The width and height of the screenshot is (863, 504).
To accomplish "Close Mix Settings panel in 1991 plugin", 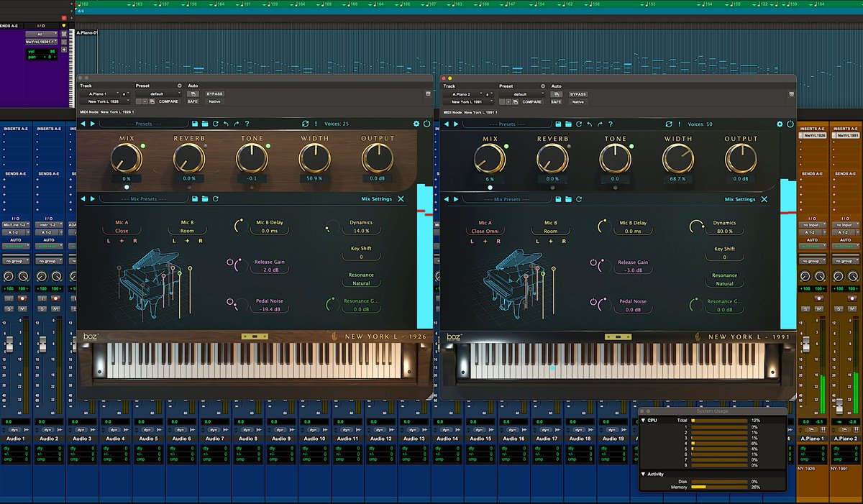I will [x=764, y=199].
